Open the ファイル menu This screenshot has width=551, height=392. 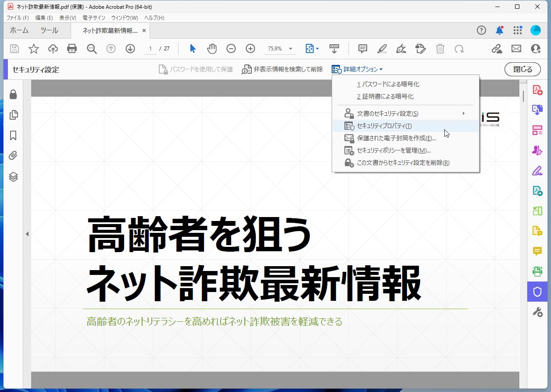coord(18,18)
